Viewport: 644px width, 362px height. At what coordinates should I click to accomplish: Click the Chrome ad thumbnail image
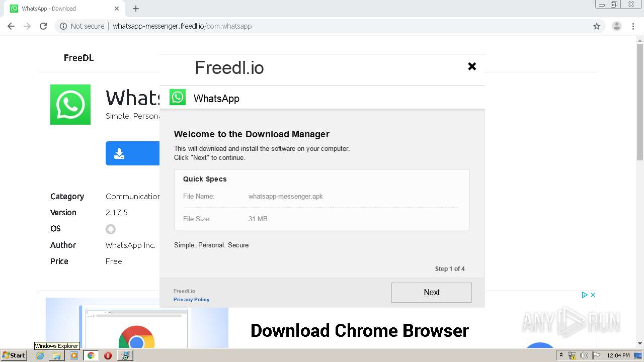pos(137,323)
